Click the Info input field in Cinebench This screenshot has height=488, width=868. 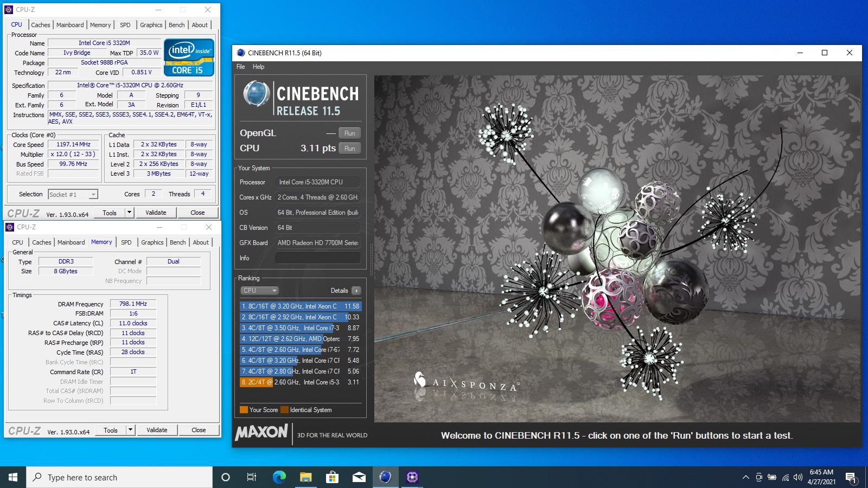(x=317, y=258)
